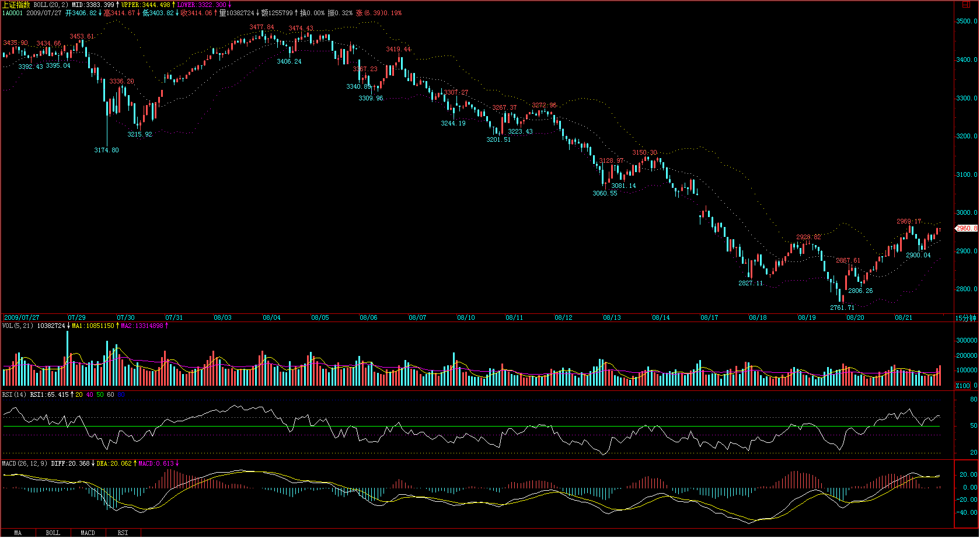Click the 3000.0 price axis label
Image resolution: width=980 pixels, height=538 pixels.
(x=967, y=213)
